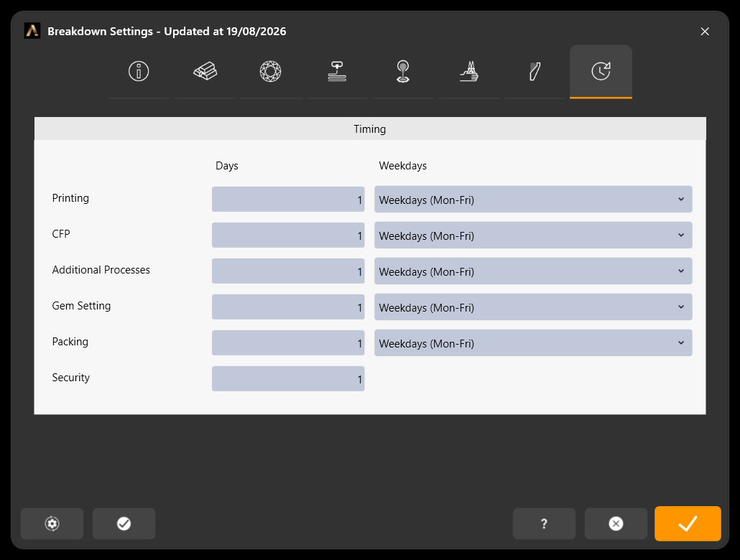The image size is (740, 560).
Task: Confirm with the orange checkmark button
Action: pos(688,523)
